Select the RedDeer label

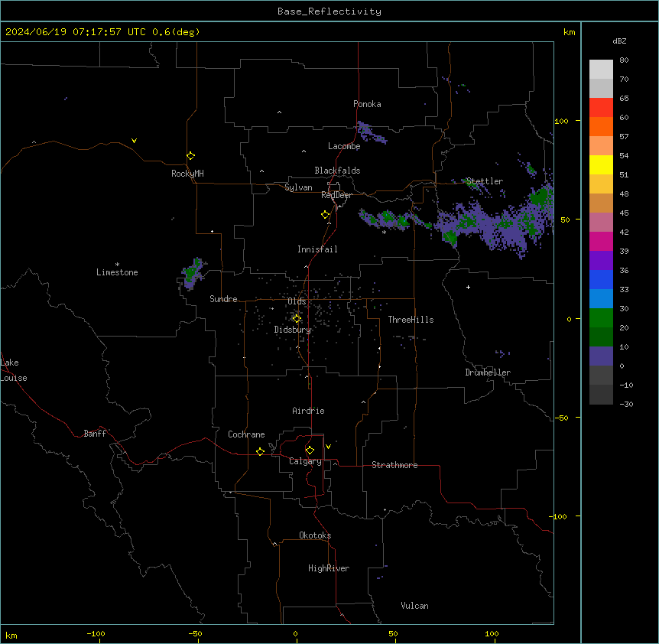pyautogui.click(x=336, y=195)
